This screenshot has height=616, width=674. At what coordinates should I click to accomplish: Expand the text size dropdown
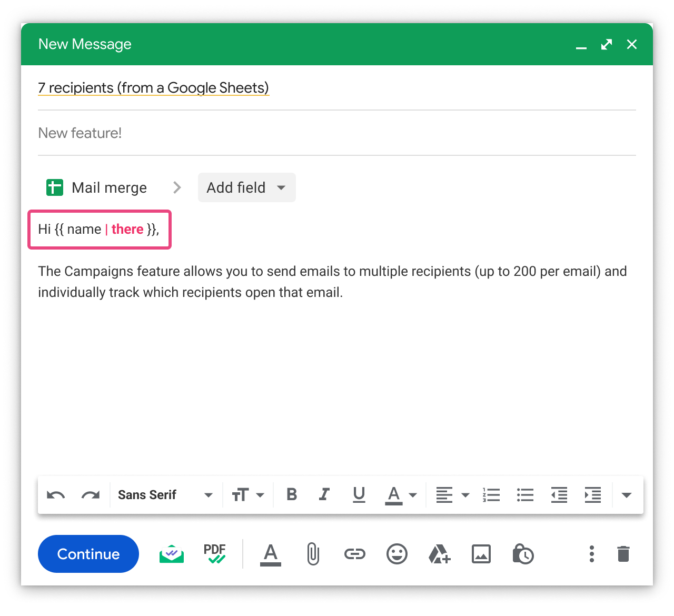[x=248, y=495]
